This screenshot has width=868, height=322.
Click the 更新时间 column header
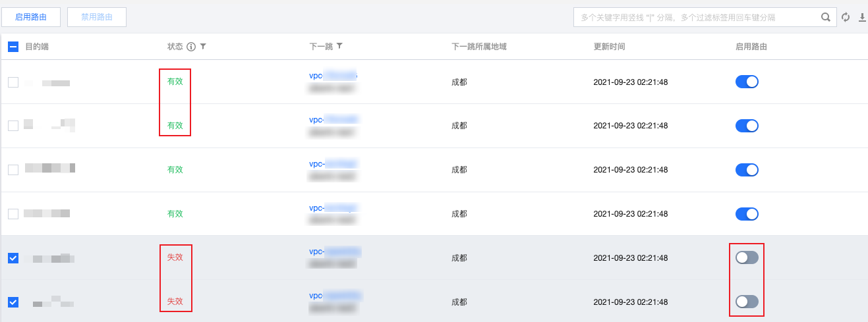[609, 47]
